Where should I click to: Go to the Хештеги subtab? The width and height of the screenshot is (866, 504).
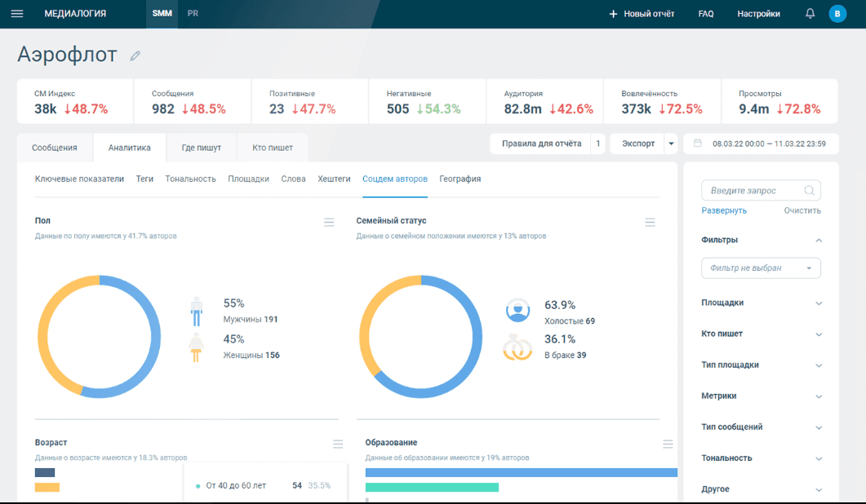pos(334,179)
